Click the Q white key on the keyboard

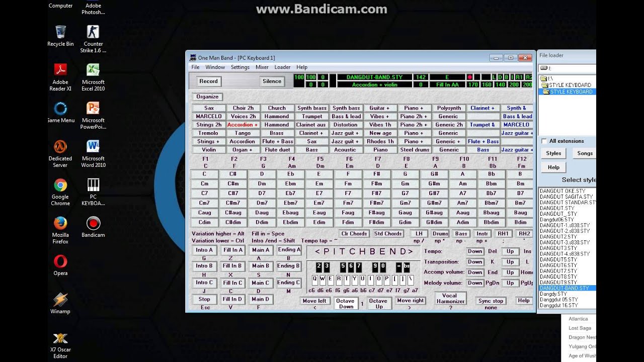pos(315,279)
